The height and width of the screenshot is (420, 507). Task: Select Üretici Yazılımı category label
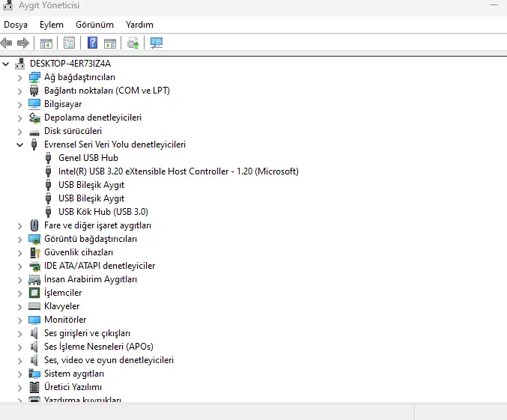click(x=73, y=387)
